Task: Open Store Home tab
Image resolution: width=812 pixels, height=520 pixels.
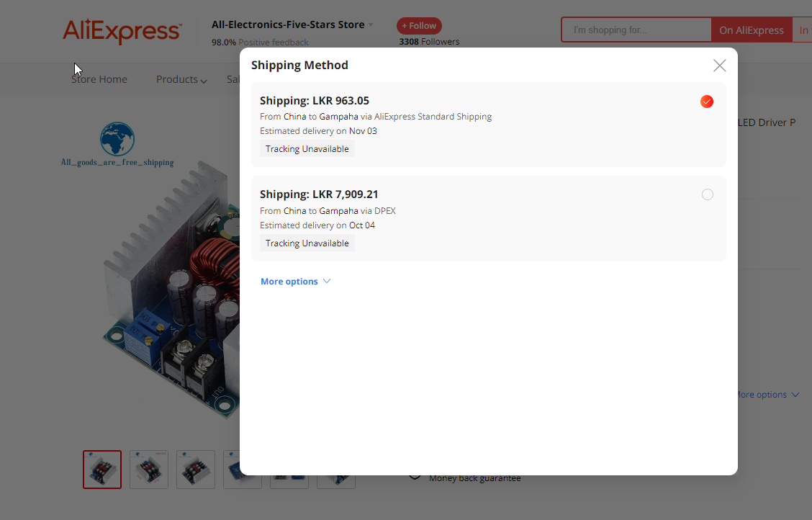Action: tap(99, 79)
